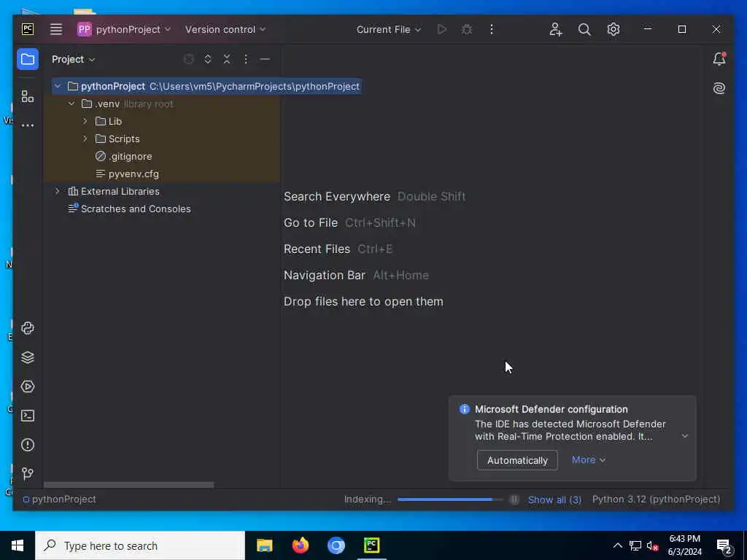Show more tool windows ellipsis

coord(28,125)
